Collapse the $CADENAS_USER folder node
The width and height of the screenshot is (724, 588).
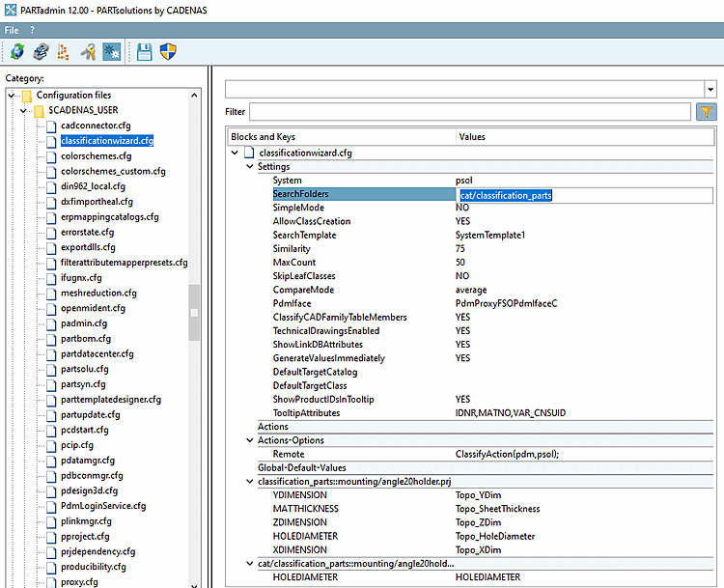tap(23, 111)
